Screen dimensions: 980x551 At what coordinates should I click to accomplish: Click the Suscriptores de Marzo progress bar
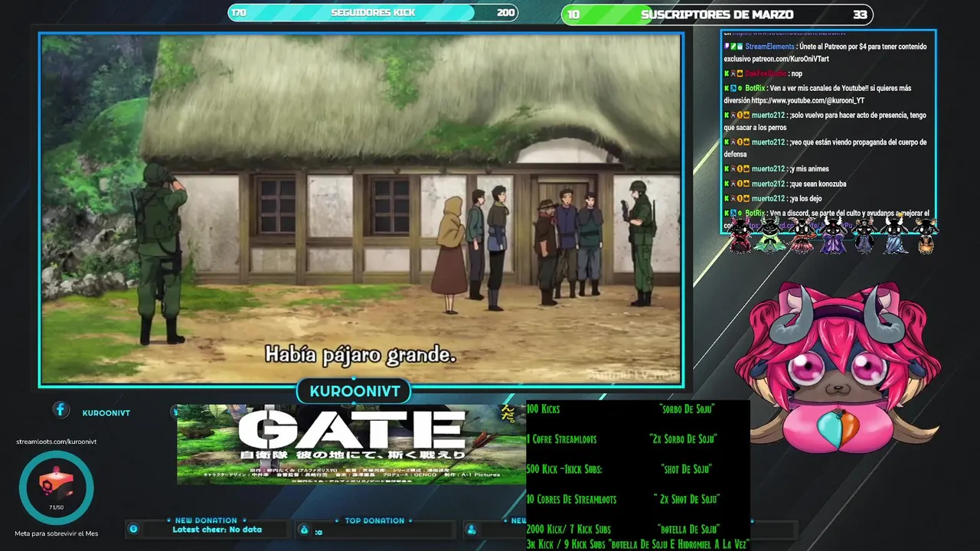pos(717,15)
